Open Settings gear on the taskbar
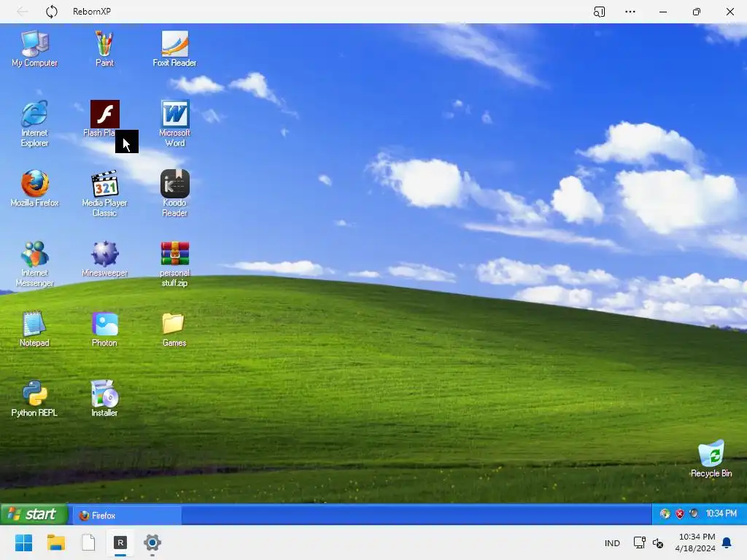 pyautogui.click(x=152, y=542)
